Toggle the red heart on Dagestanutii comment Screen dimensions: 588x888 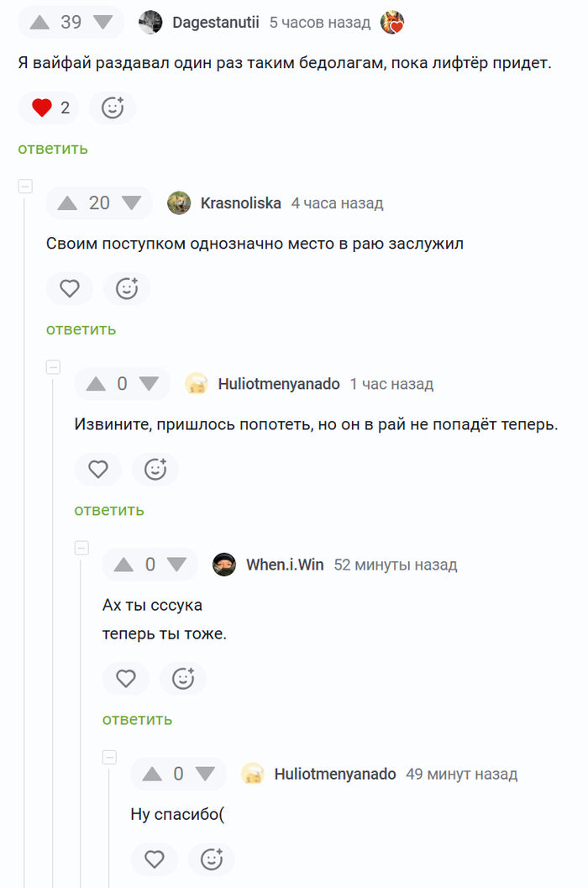42,108
